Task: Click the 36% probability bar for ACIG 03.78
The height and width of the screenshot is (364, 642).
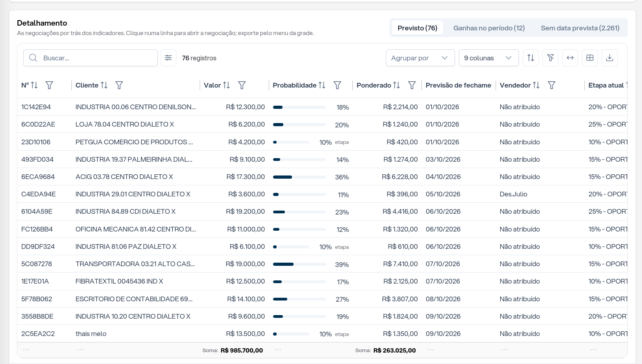Action: point(299,177)
